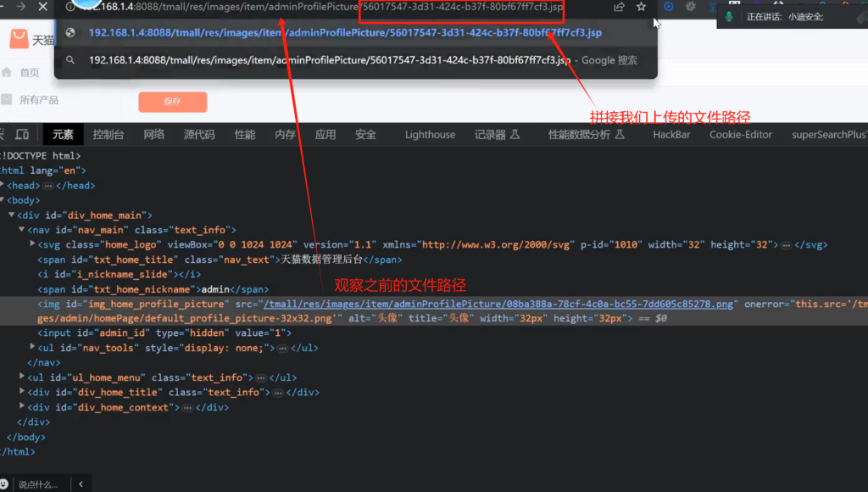
Task: Select the i_nickname_slide element line
Action: pos(119,274)
